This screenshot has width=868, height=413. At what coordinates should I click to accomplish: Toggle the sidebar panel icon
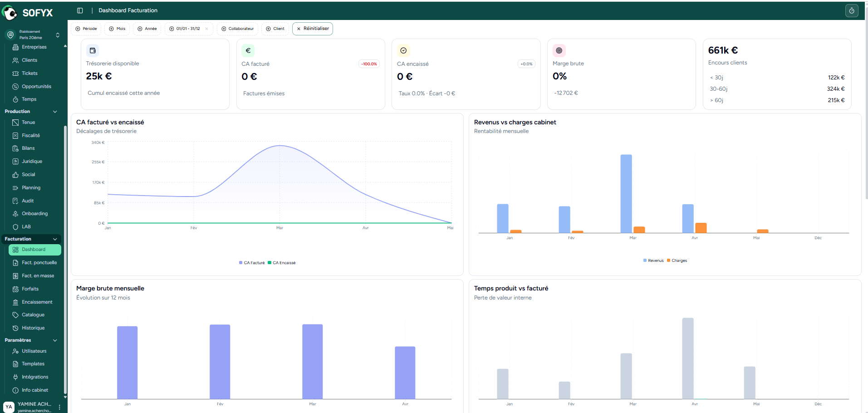80,10
